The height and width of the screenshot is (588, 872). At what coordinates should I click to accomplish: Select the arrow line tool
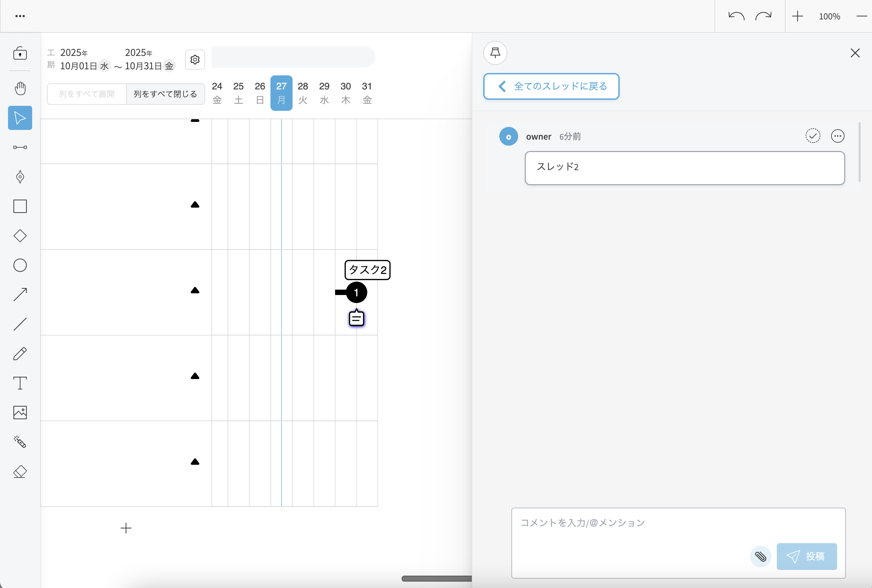(x=20, y=295)
